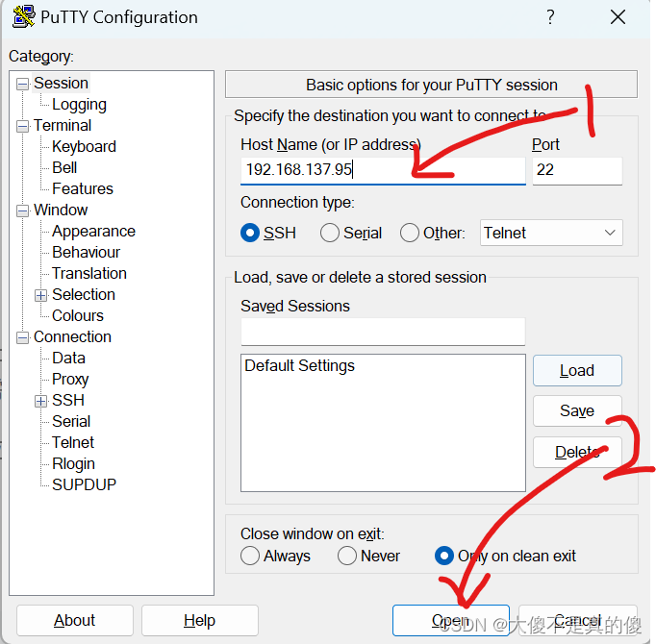Focus the Host Name input field
Viewport: 656px width, 644px height.
tap(383, 170)
